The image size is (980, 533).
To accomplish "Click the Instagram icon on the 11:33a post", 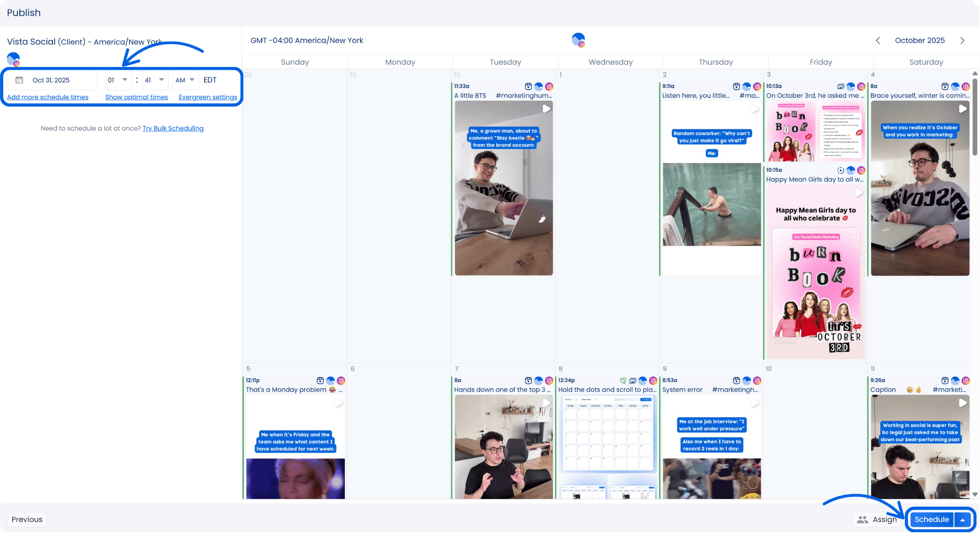I will click(x=549, y=87).
